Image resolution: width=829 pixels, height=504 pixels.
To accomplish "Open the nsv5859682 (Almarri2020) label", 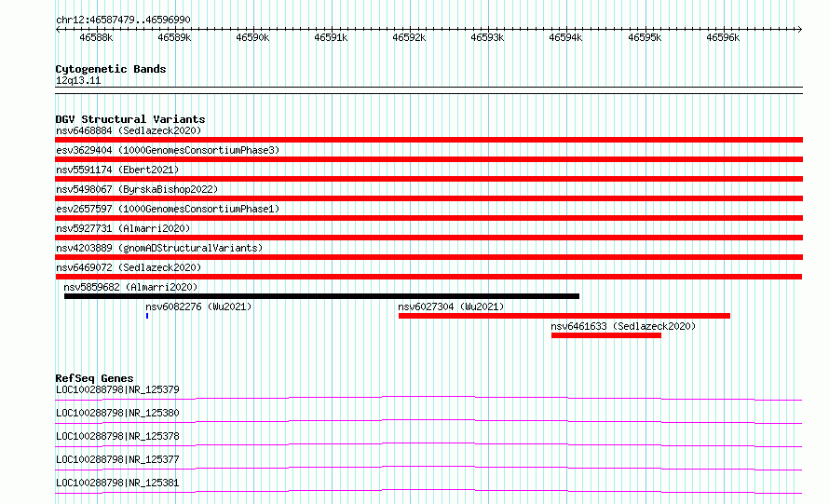I will point(130,287).
